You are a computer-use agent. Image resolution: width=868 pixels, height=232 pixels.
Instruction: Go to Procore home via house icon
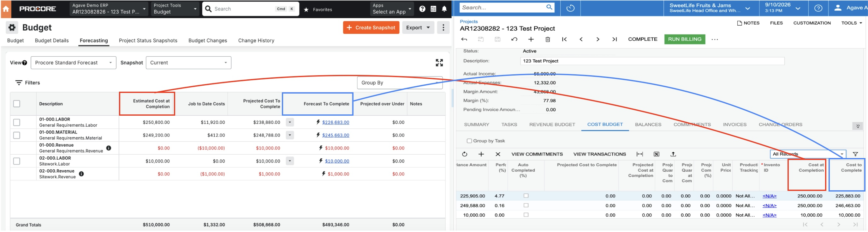6,9
